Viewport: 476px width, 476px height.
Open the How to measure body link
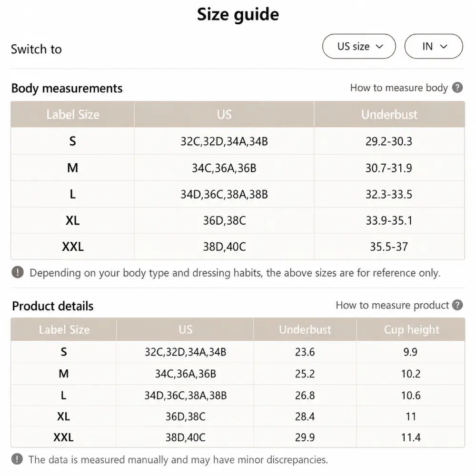399,88
